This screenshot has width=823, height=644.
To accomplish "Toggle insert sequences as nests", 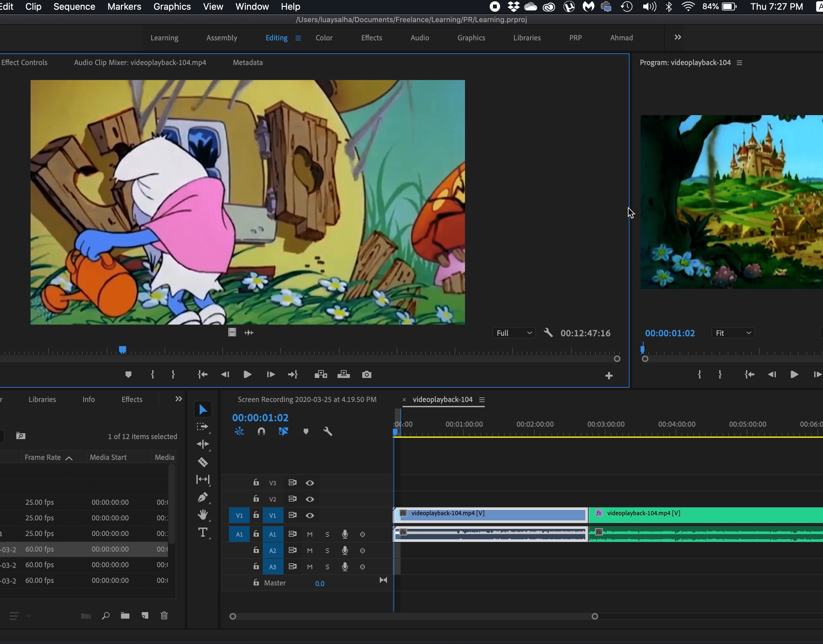I will 239,431.
